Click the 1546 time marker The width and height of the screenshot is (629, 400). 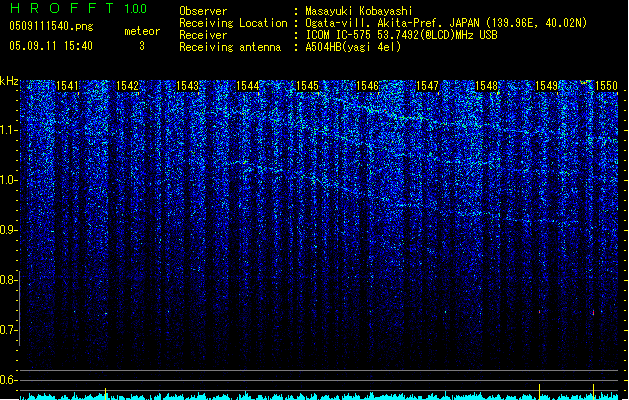point(367,86)
